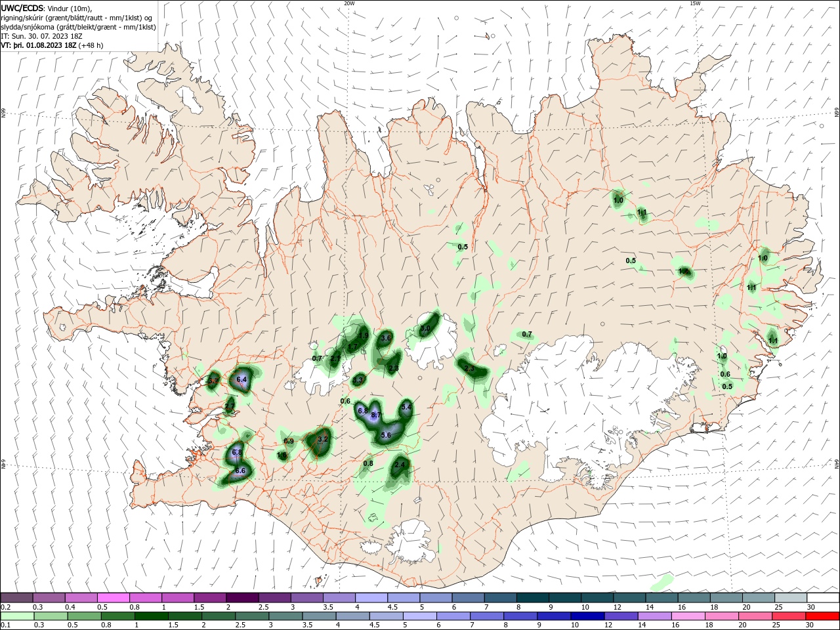Click the 1.9 precipitation label

pyautogui.click(x=363, y=335)
